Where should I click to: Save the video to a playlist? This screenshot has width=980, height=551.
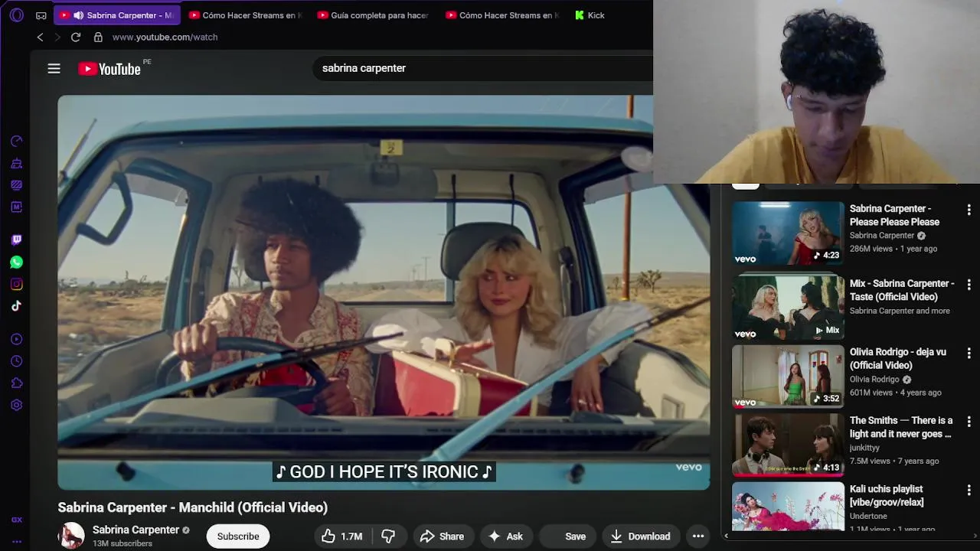pyautogui.click(x=567, y=536)
